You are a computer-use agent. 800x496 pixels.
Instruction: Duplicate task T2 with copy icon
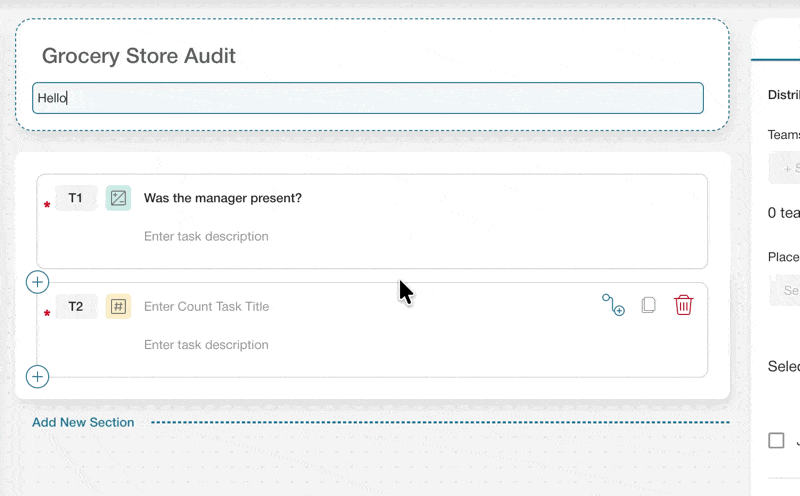pyautogui.click(x=648, y=305)
